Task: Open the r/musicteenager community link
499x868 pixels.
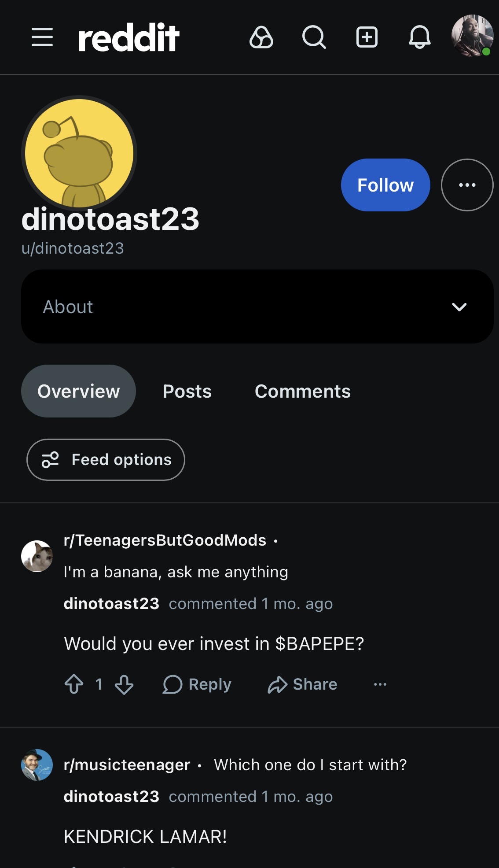Action: [127, 765]
